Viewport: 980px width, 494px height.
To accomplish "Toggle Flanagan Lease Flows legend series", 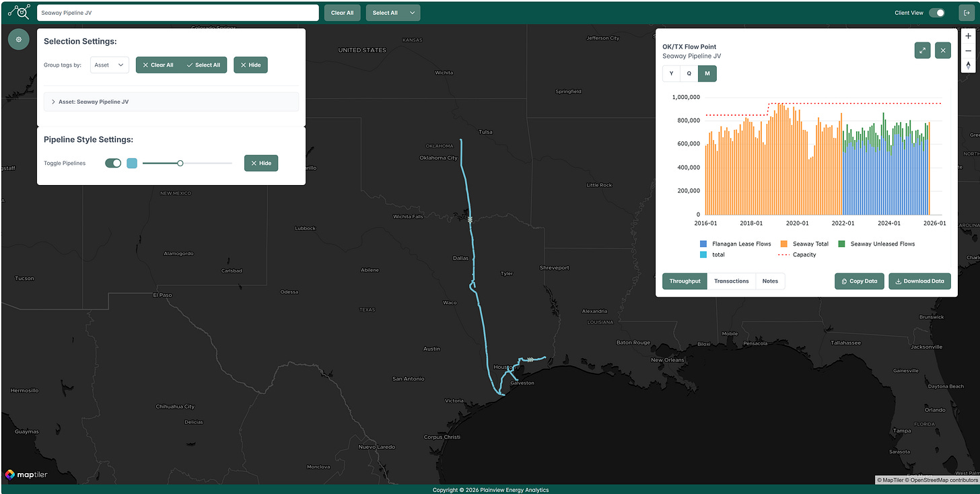I will pyautogui.click(x=736, y=244).
